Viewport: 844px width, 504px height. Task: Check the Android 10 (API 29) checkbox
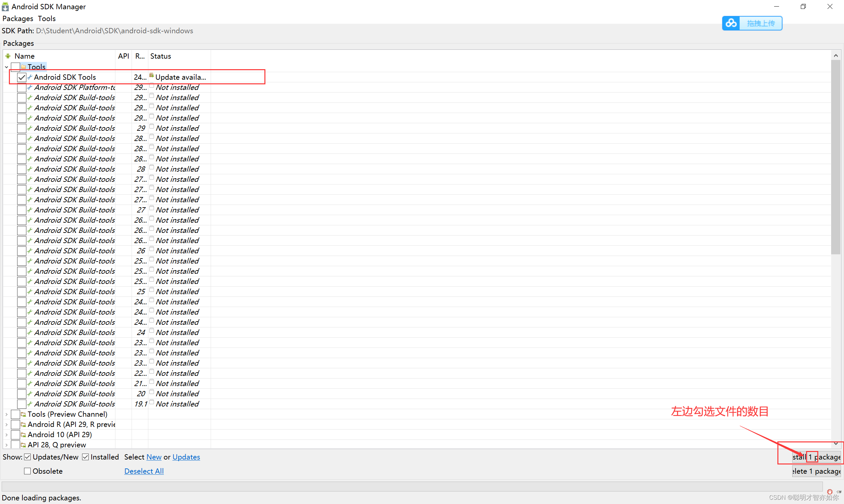pyautogui.click(x=15, y=435)
